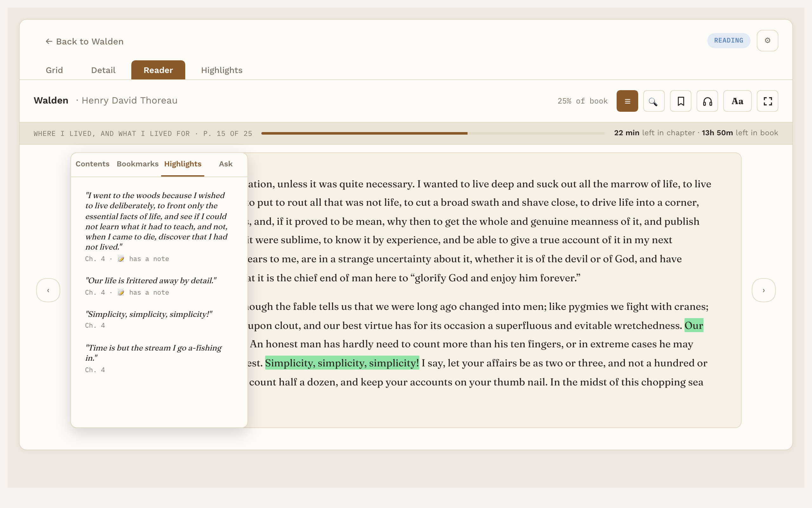Click the '25% of book' indicator
The height and width of the screenshot is (508, 812).
click(x=582, y=101)
